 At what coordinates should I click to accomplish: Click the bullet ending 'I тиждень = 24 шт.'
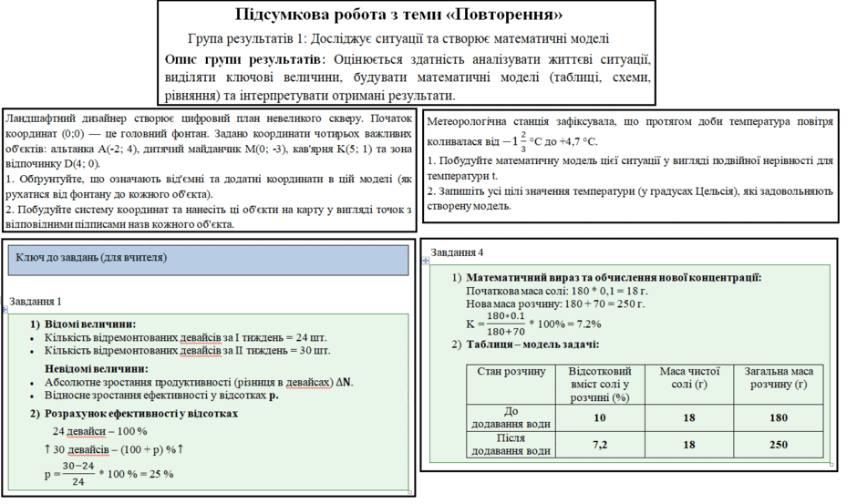click(x=186, y=337)
